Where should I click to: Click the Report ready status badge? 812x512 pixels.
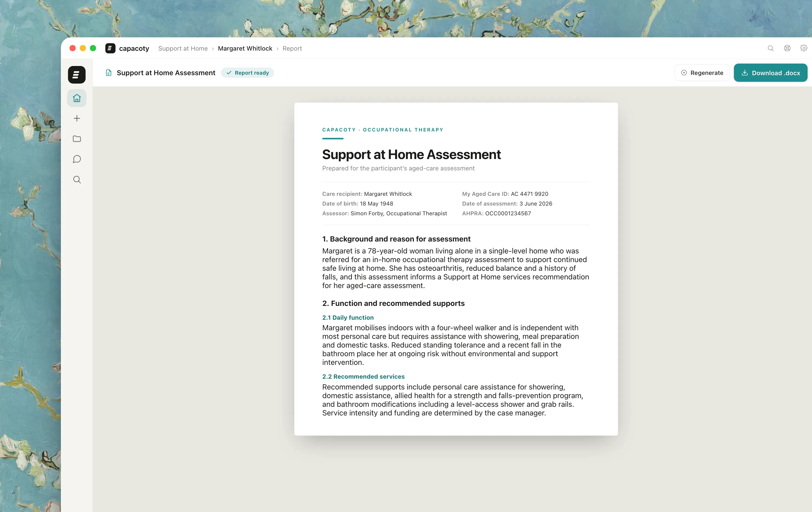coord(247,73)
